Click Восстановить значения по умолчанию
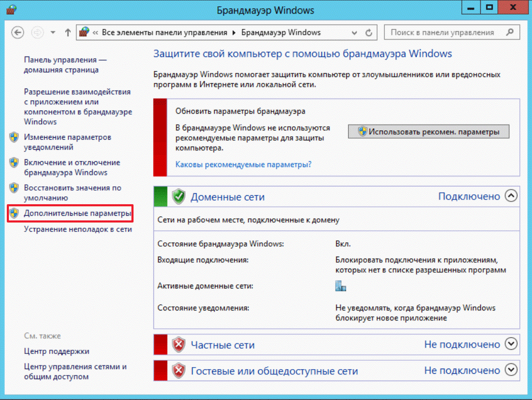The width and height of the screenshot is (532, 400). [72, 193]
